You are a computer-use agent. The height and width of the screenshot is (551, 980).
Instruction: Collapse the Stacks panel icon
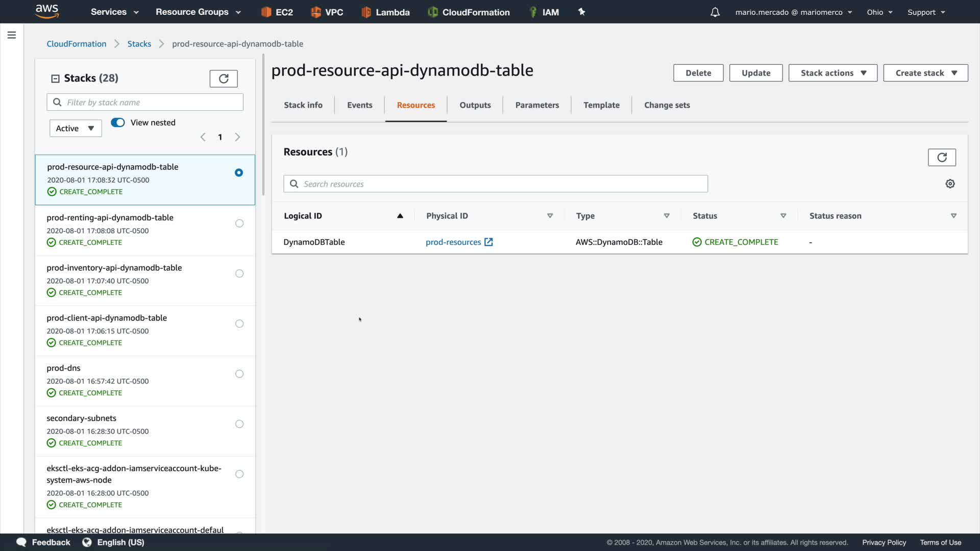coord(55,79)
